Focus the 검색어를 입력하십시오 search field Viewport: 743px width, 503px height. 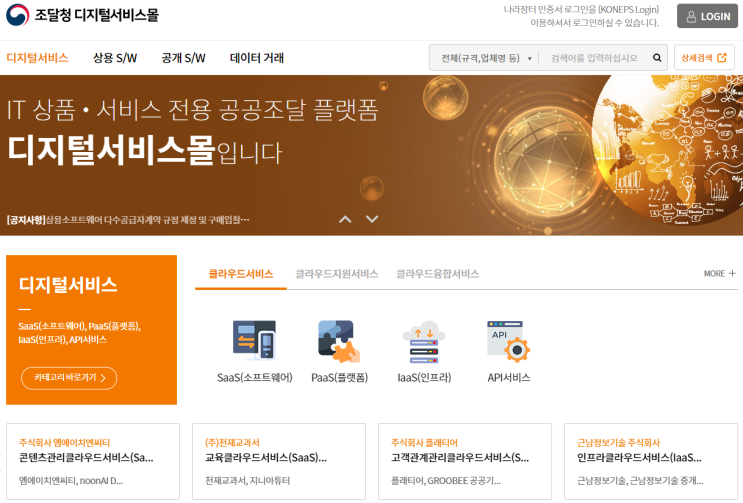[x=594, y=58]
